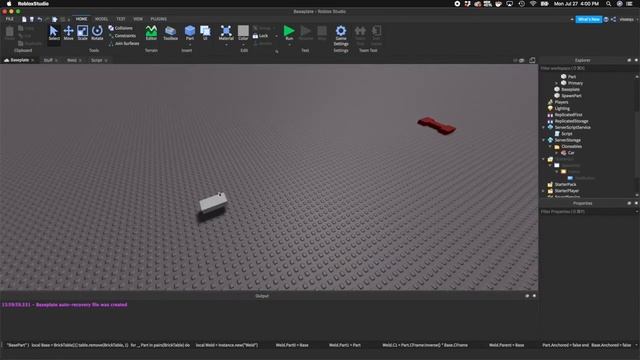
Task: Activate the Move tool
Action: 69,33
